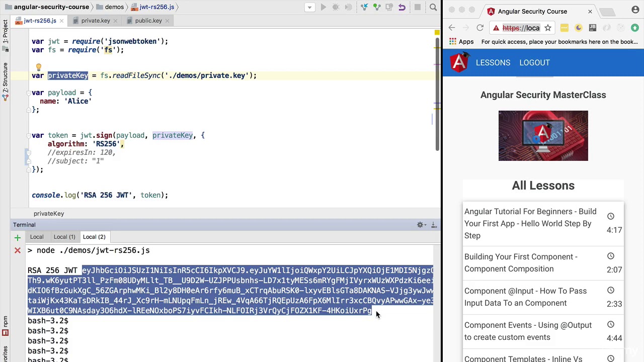Viewport: 644px width, 362px height.
Task: Click the angular-security-course breadcrumb
Action: coord(47,7)
